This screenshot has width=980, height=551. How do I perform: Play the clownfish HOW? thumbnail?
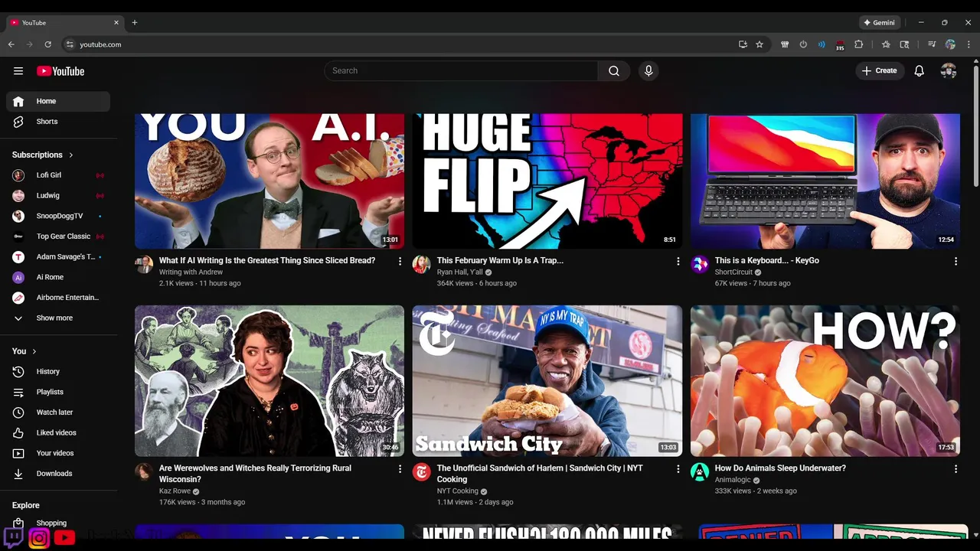(825, 381)
